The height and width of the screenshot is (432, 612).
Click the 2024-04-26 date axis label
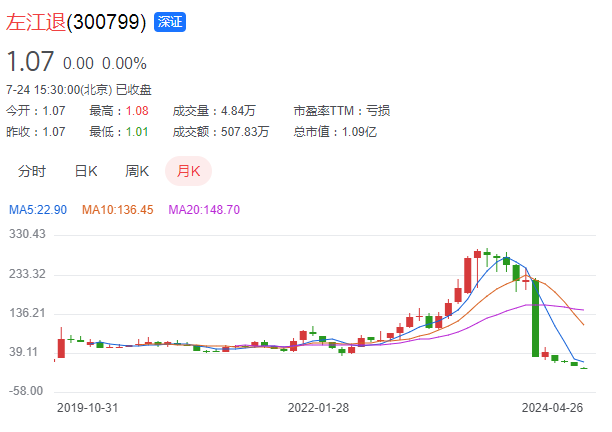tap(552, 408)
